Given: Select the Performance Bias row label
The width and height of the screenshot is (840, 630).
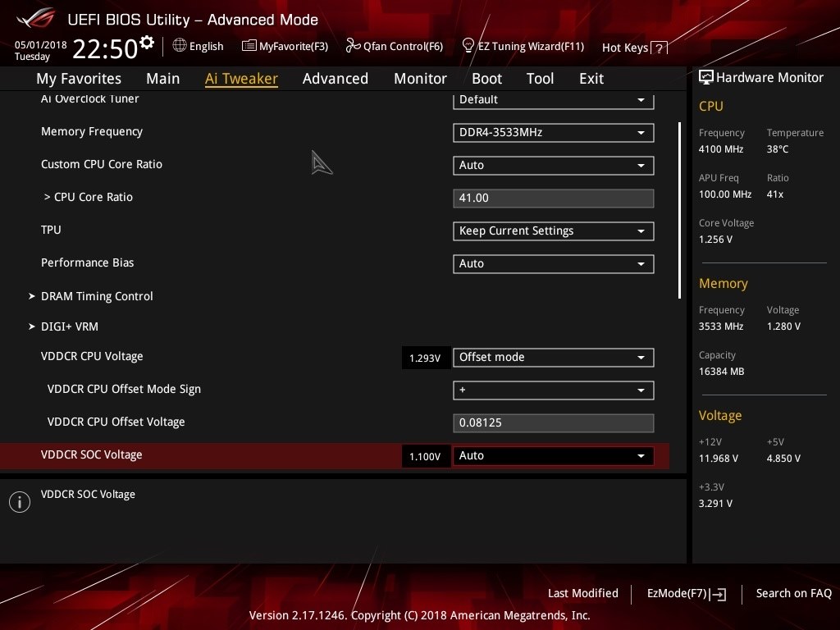Looking at the screenshot, I should point(87,262).
